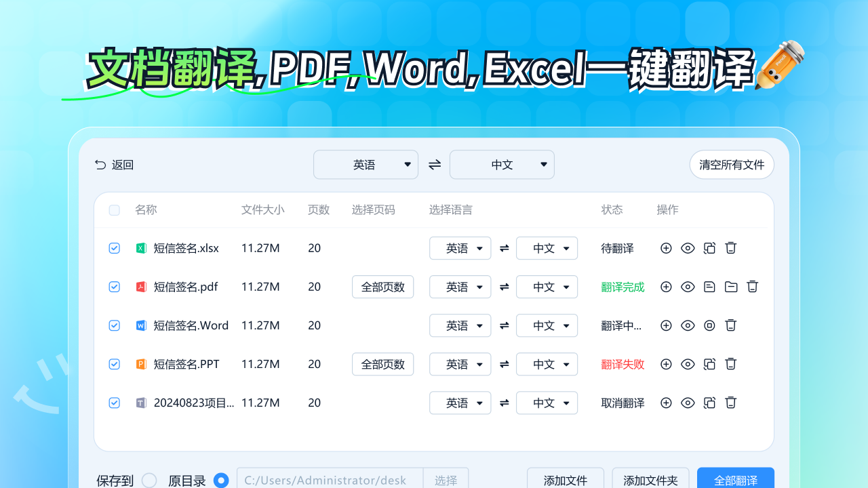
Task: Click swap arrows on the 短信签名.pdf row
Action: (504, 287)
